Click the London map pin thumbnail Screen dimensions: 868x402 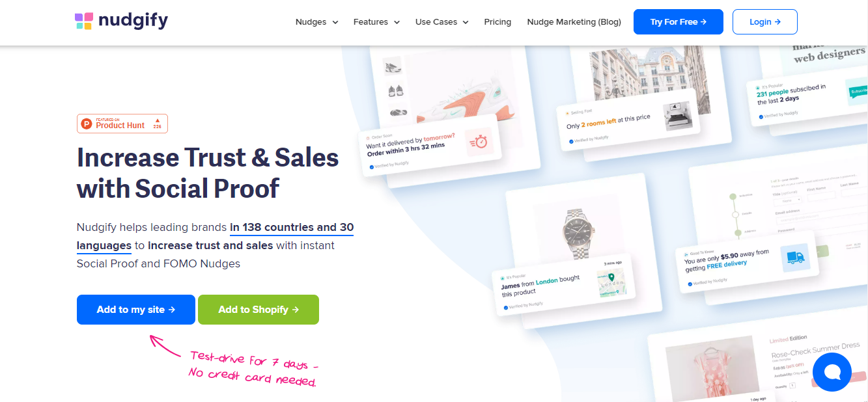tap(611, 284)
